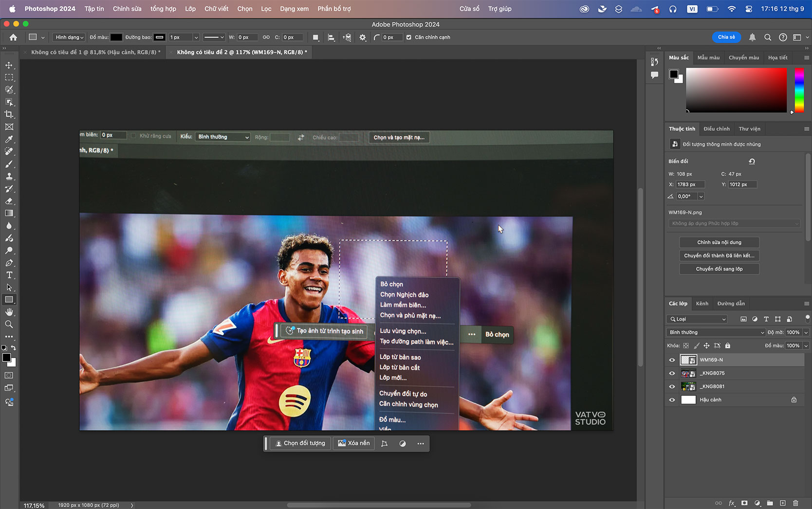This screenshot has width=812, height=509.
Task: Reset the transform in Properties panel
Action: pos(752,161)
